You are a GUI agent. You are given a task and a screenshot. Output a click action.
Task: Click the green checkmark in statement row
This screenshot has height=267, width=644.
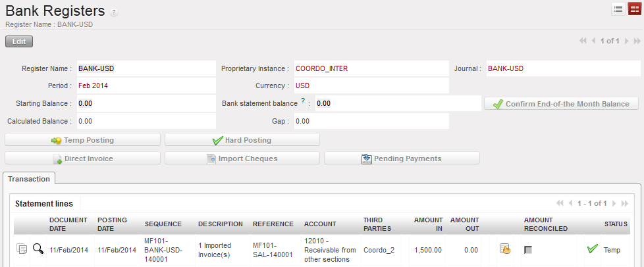pyautogui.click(x=592, y=249)
